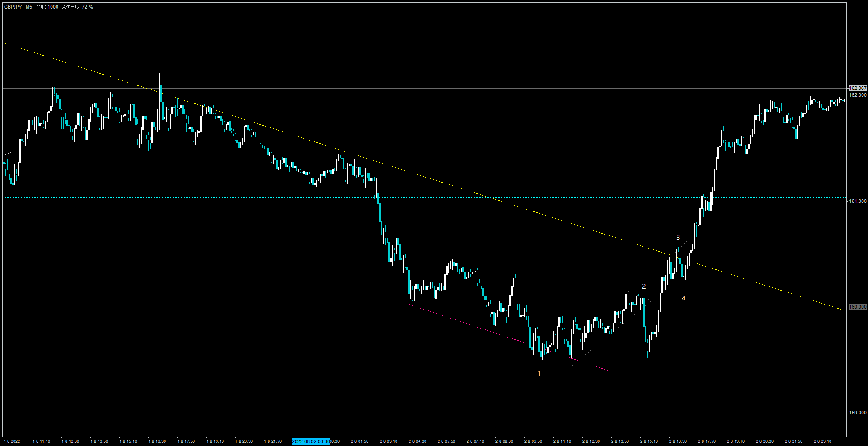Select the highlighted 160.000 price label
The image size is (868, 446).
(x=858, y=307)
